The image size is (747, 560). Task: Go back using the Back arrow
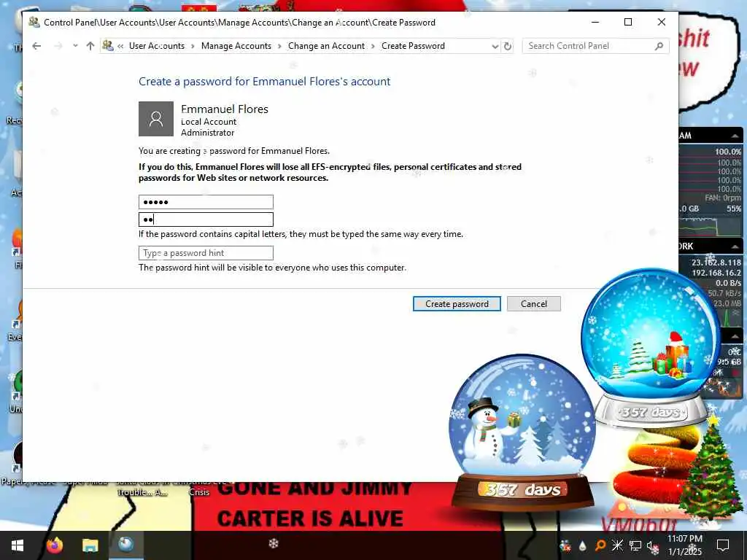tap(36, 46)
